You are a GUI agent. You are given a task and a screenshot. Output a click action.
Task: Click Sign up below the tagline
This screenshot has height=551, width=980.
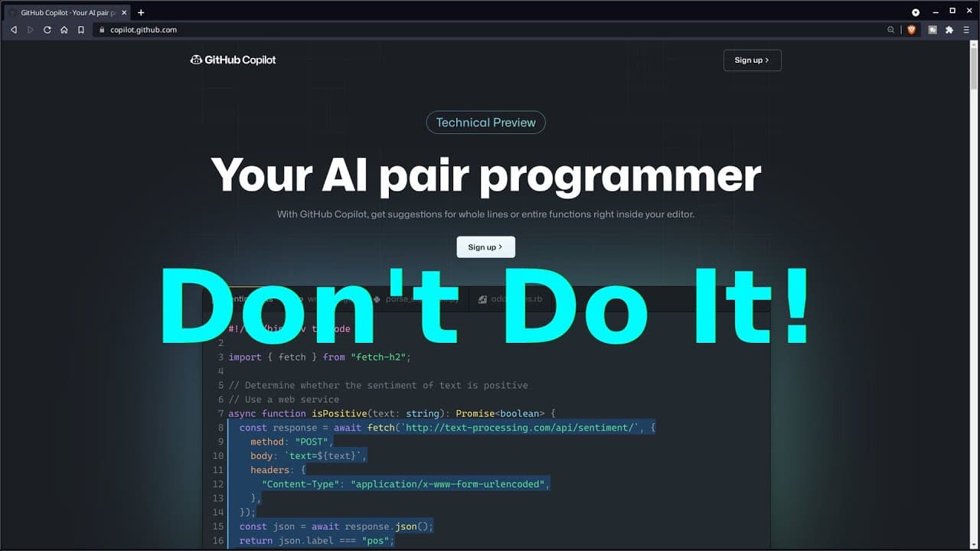(x=485, y=247)
